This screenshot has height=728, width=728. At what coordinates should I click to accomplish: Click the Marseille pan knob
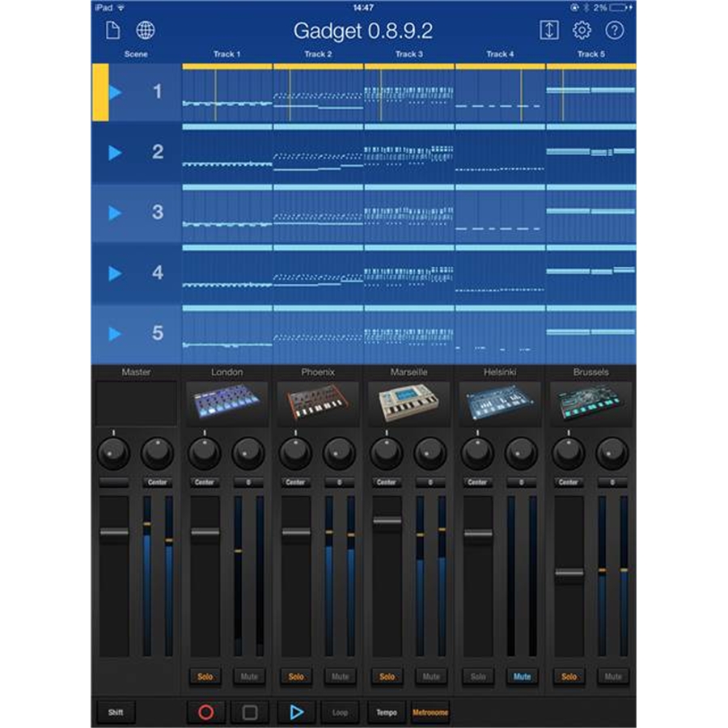(x=387, y=453)
